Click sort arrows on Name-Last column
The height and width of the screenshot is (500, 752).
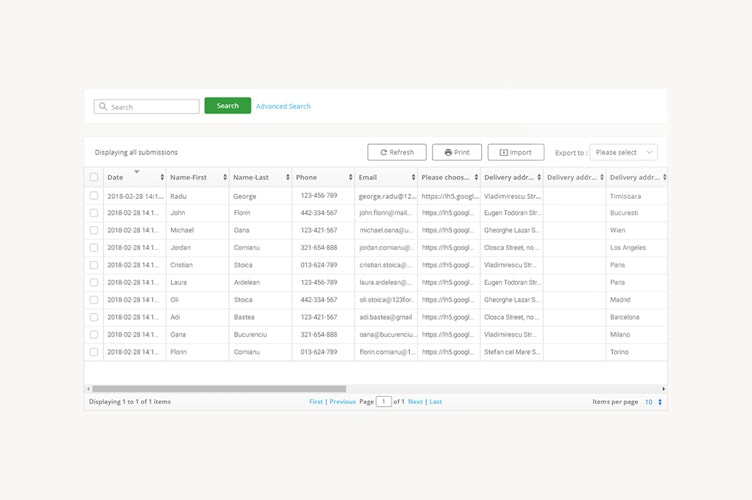pyautogui.click(x=288, y=178)
